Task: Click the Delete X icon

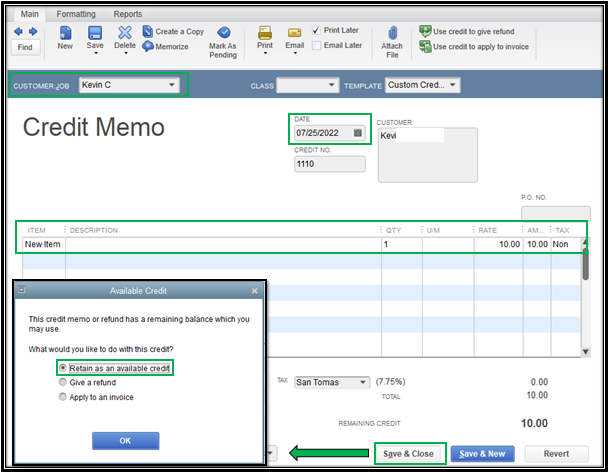Action: [125, 33]
